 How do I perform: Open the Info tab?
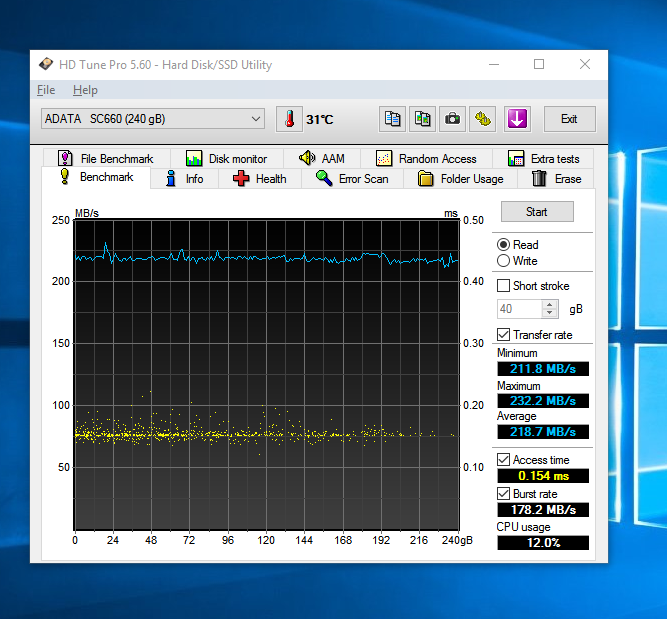[185, 179]
